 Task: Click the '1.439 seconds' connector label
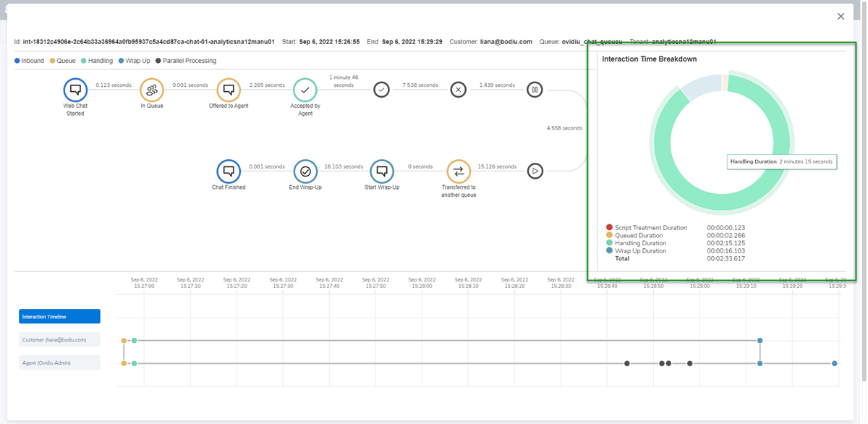(497, 85)
